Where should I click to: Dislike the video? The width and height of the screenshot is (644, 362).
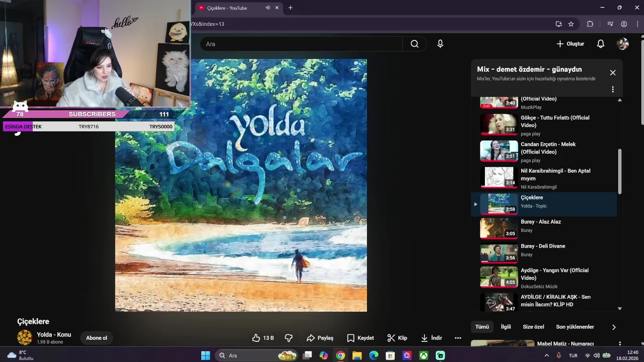(289, 338)
